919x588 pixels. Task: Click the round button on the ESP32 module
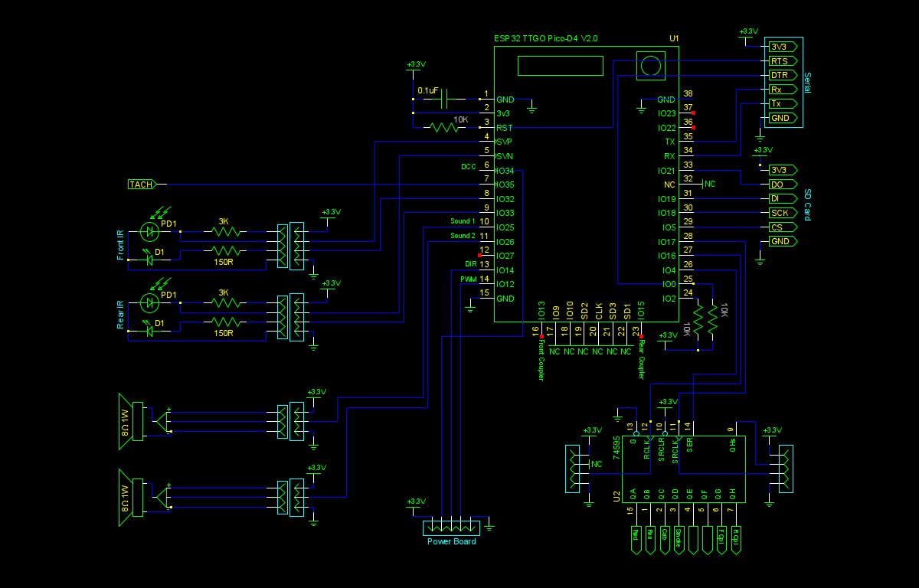(x=651, y=65)
